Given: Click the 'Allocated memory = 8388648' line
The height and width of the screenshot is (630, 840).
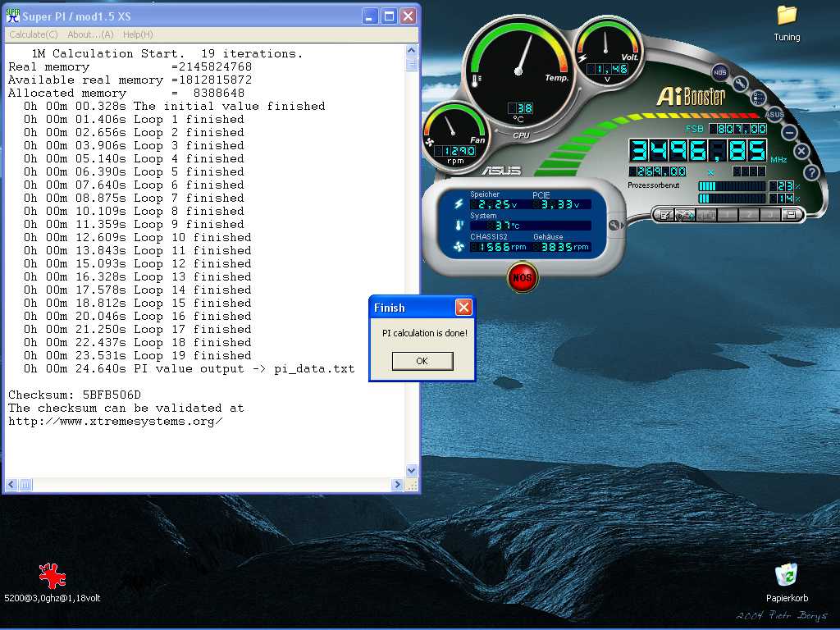Looking at the screenshot, I should coord(126,94).
